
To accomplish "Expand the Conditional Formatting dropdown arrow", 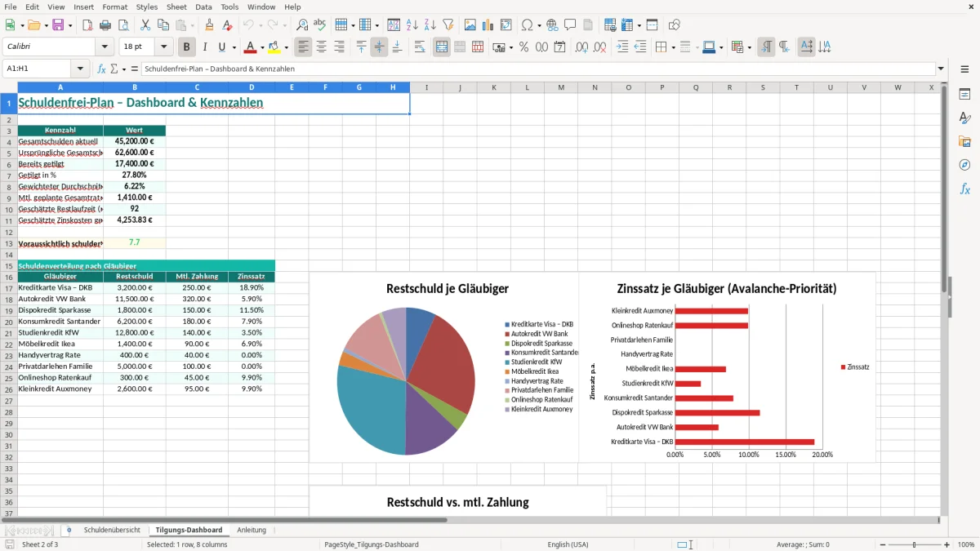I will coord(750,47).
